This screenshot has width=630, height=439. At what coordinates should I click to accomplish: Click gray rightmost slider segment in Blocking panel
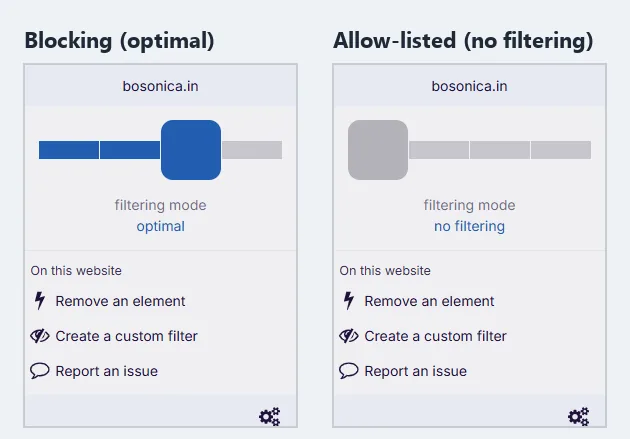[x=252, y=150]
